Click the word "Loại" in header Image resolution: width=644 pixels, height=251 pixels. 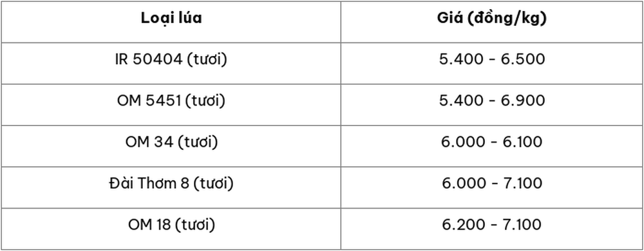click(155, 19)
